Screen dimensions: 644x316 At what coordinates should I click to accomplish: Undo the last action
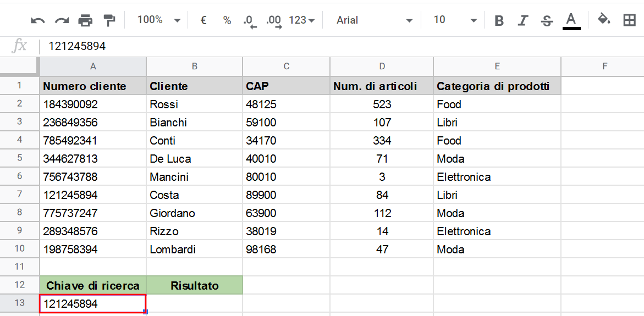coord(37,20)
